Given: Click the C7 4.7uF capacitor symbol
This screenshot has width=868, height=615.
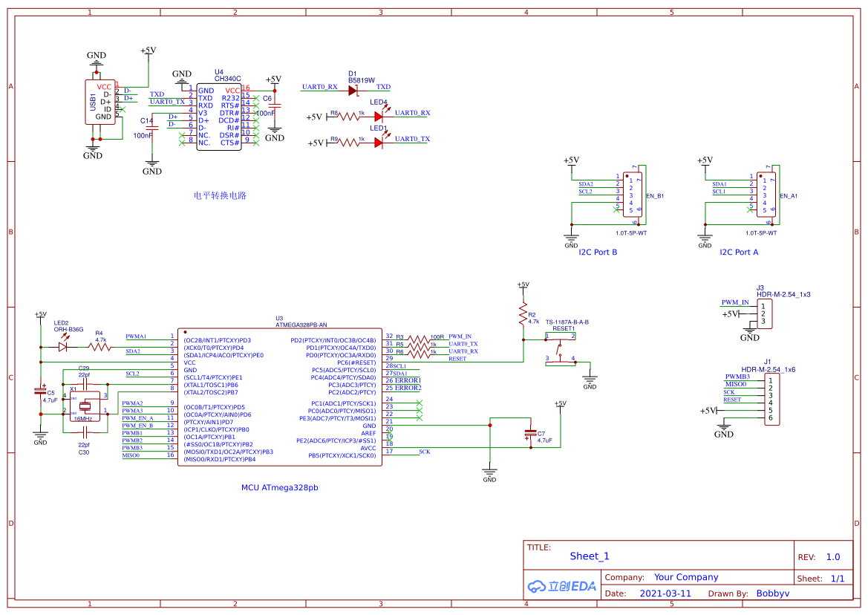Looking at the screenshot, I should (529, 434).
